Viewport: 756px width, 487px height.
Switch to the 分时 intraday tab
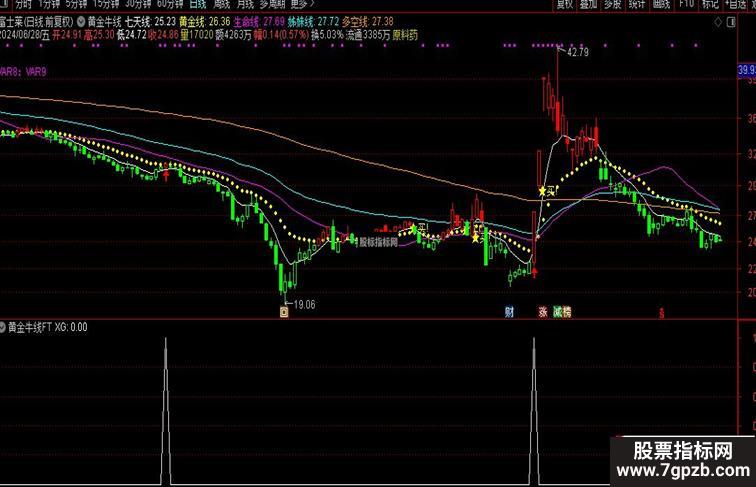(23, 4)
